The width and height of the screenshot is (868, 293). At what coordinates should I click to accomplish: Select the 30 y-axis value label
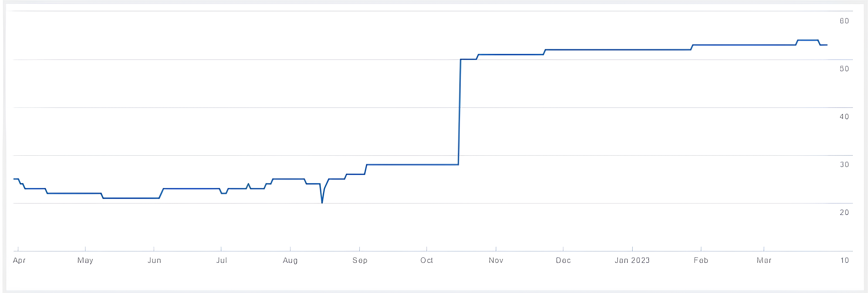click(x=844, y=164)
